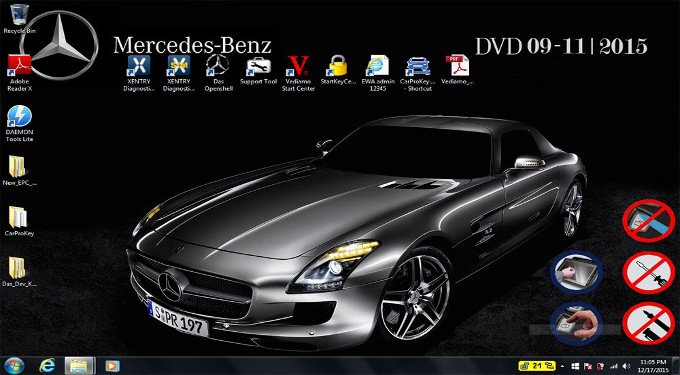Open EWA admin 12345 shortcut
Image resolution: width=680 pixels, height=375 pixels.
point(377,73)
